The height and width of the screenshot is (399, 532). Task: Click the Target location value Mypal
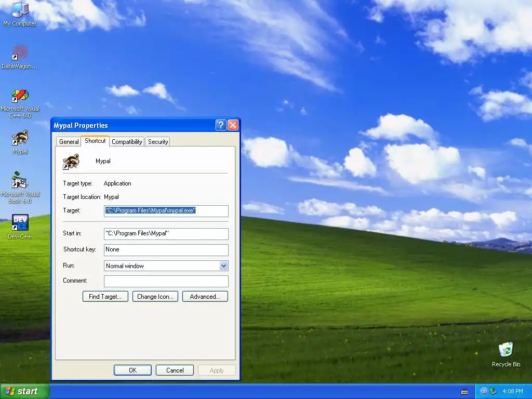[111, 197]
